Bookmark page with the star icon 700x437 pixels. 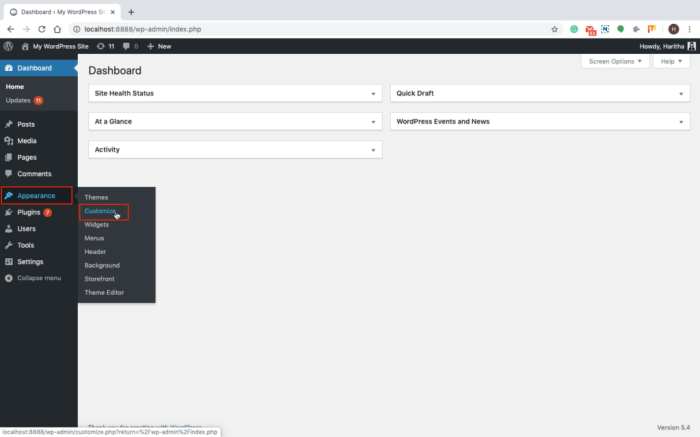(x=554, y=29)
